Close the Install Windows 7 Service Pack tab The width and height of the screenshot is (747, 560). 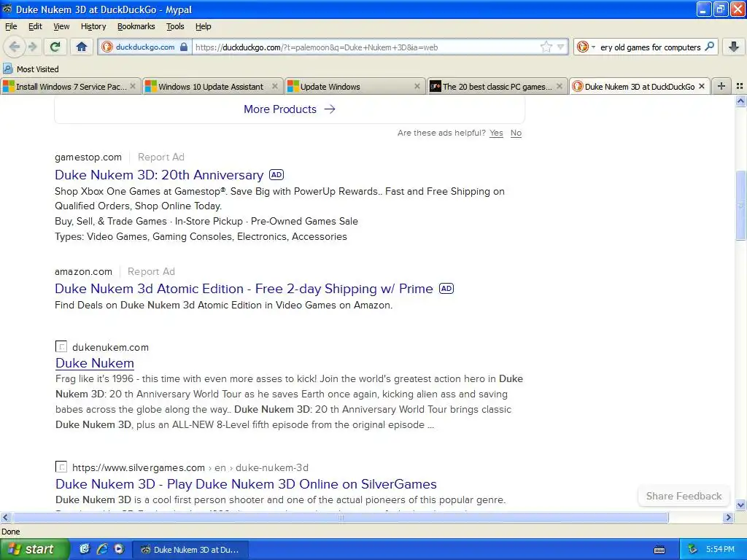[x=133, y=86]
